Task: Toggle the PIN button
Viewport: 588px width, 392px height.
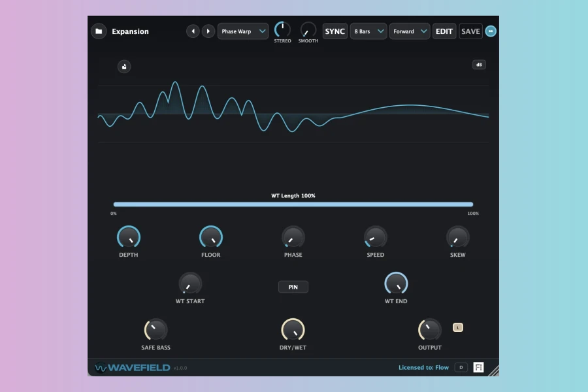Action: [293, 287]
